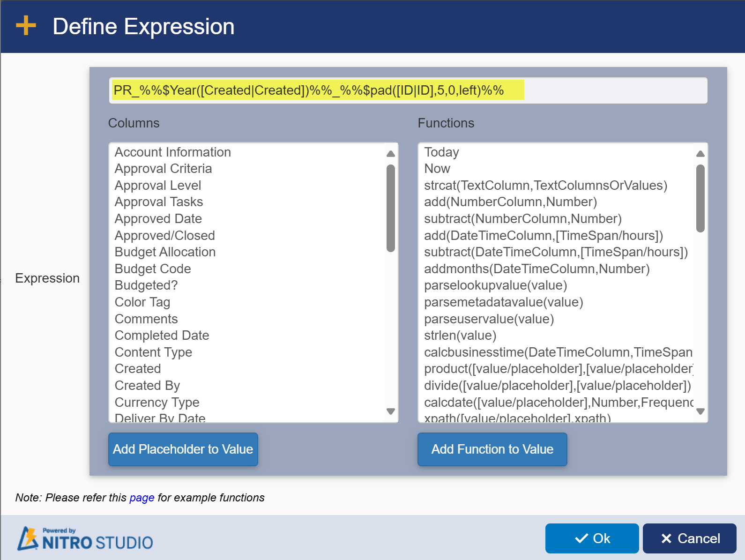Click the Functions list scrollbar thumb
Image resolution: width=745 pixels, height=560 pixels.
point(700,198)
